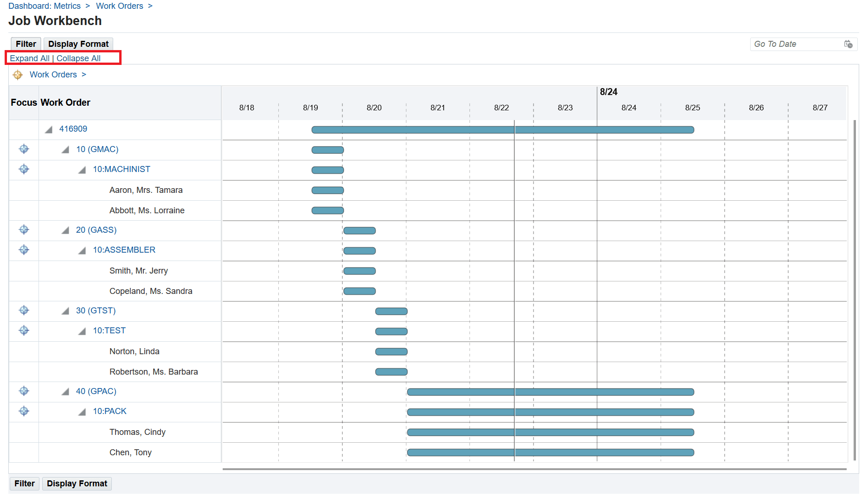Open Work Orders in the page breadcrumb

(x=120, y=6)
